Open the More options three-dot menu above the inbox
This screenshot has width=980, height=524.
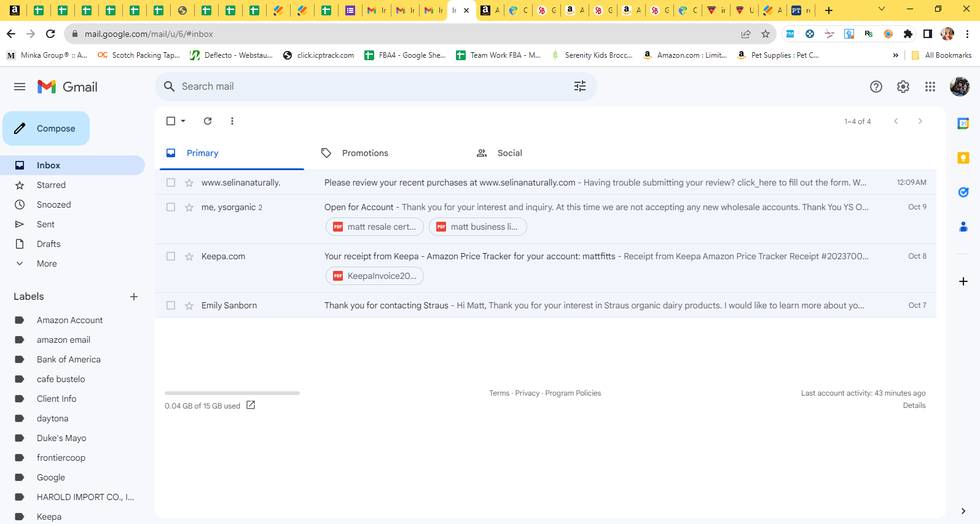[x=232, y=121]
